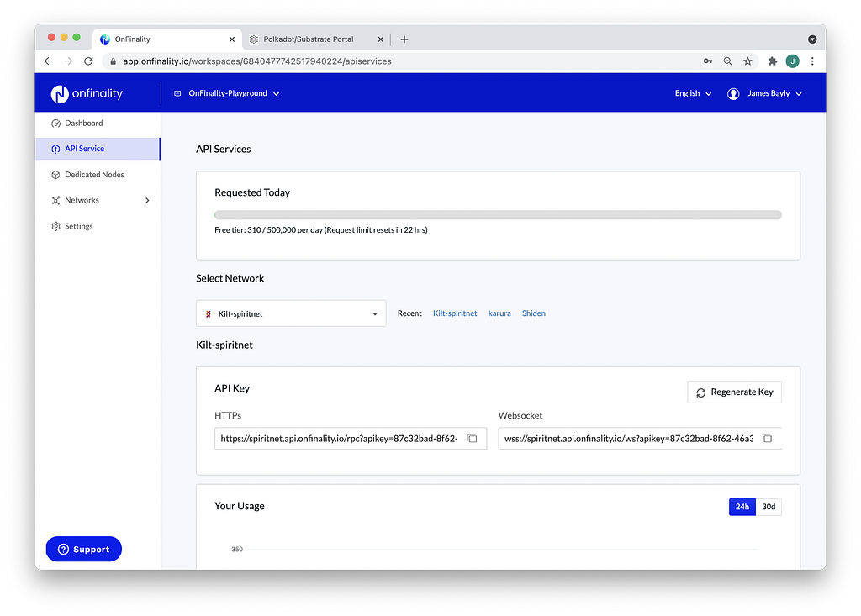Bookmark this page with the star icon
Screen dimensions: 861x616
pos(747,61)
